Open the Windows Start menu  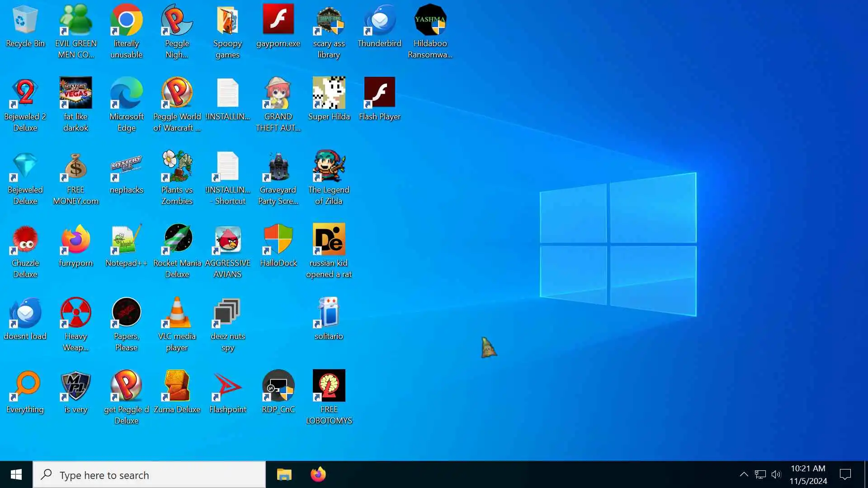click(x=16, y=474)
